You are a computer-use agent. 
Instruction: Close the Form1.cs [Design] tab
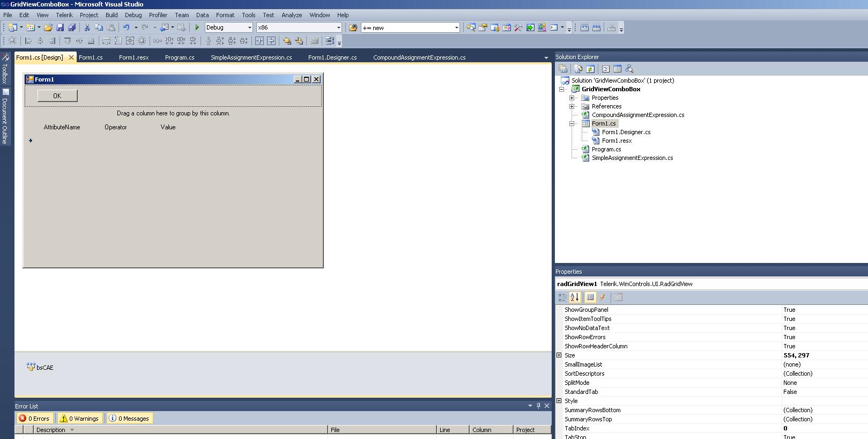tap(71, 57)
